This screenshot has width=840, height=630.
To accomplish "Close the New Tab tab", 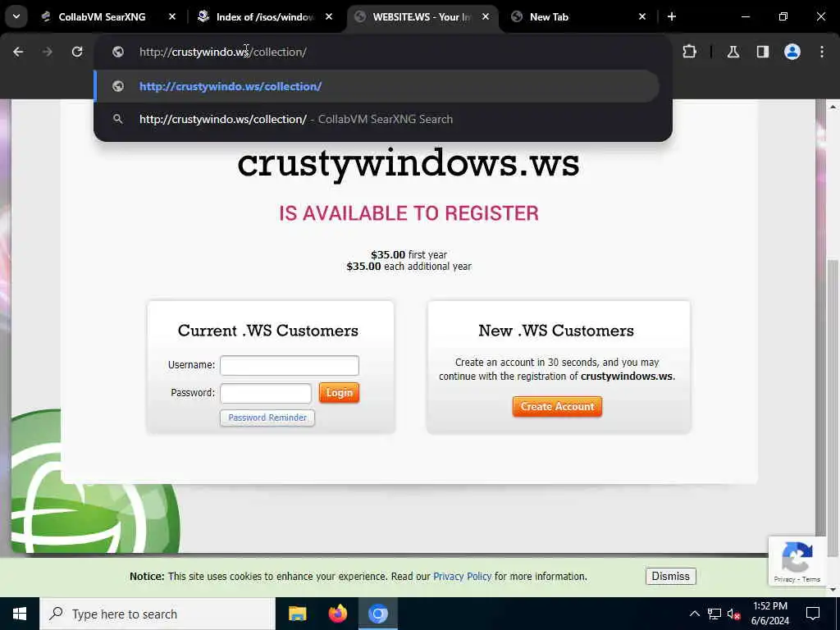I will click(x=642, y=17).
